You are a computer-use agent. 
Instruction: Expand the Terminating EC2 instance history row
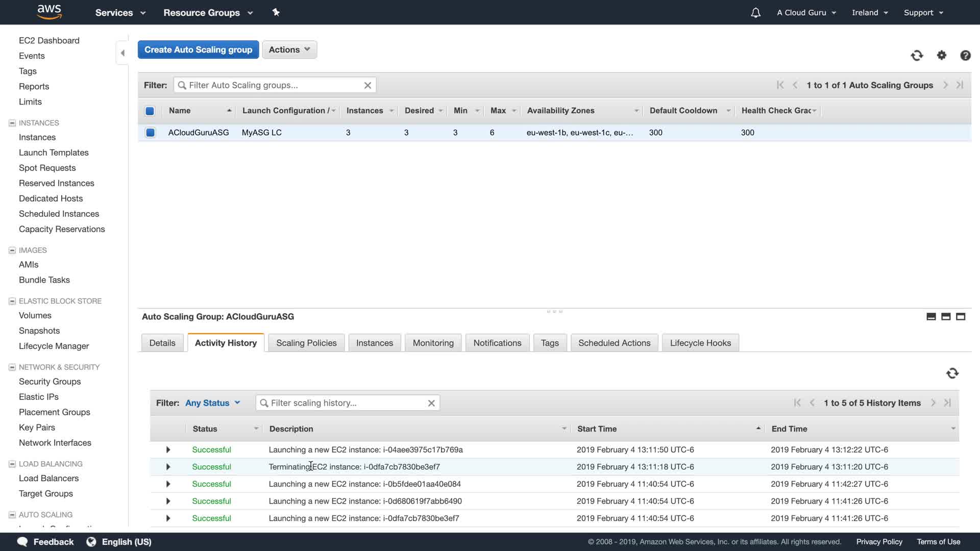tap(168, 467)
